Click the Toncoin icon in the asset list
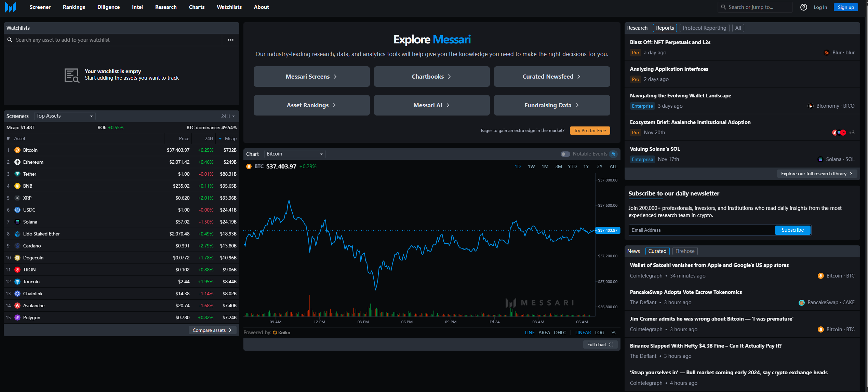868x392 pixels. pos(17,282)
